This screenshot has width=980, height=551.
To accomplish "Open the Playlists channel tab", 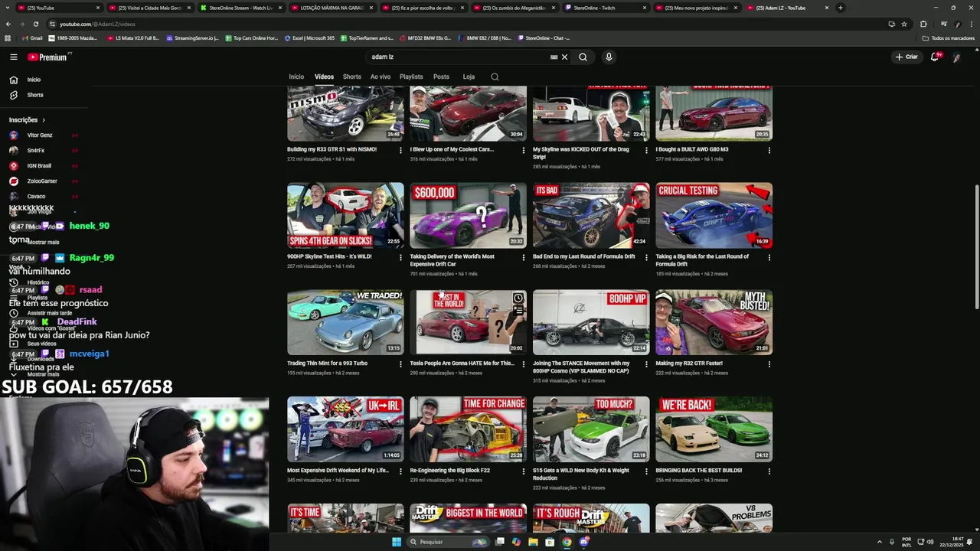I will 411,77.
